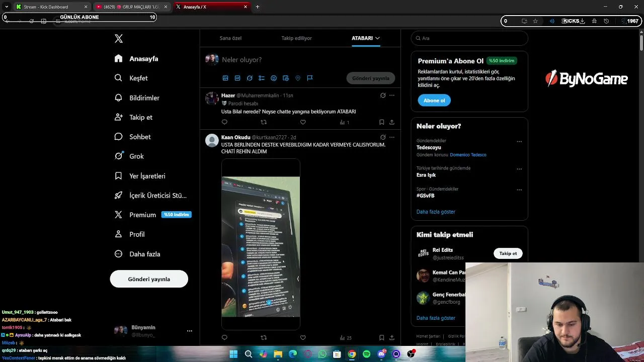Screen dimensions: 644x362
Task: Click the X logo in sidebar
Action: tap(119, 39)
